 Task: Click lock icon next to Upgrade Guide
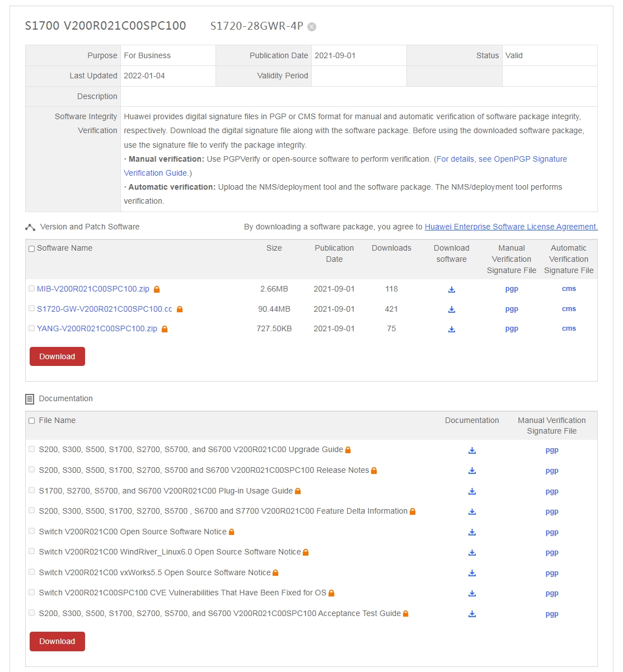348,450
